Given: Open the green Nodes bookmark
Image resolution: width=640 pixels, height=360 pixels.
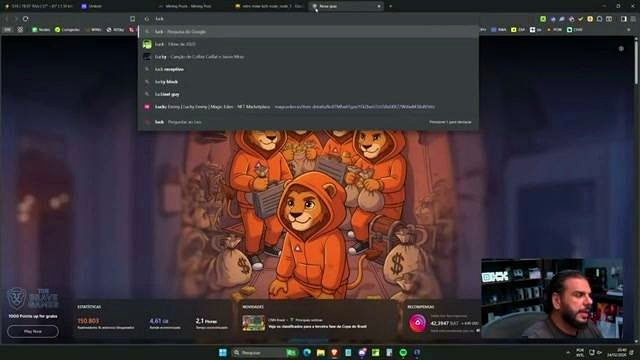Looking at the screenshot, I should tap(41, 30).
